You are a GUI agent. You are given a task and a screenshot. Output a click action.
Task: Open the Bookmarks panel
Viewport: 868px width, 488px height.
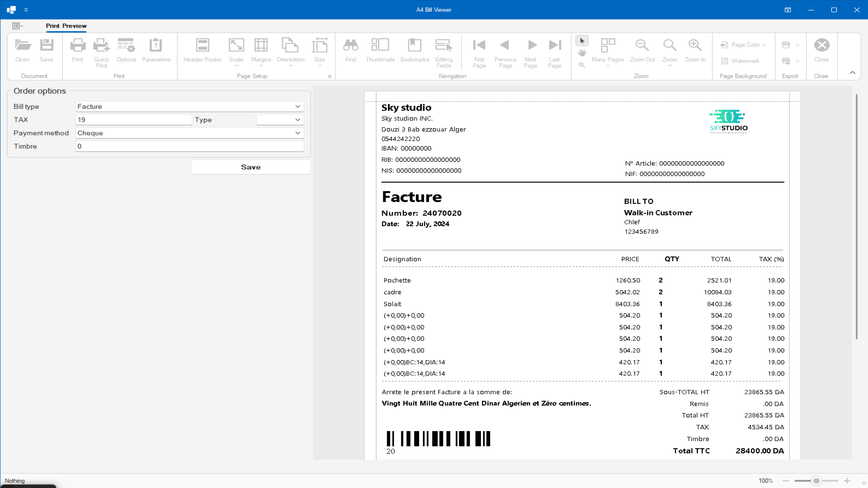click(415, 50)
